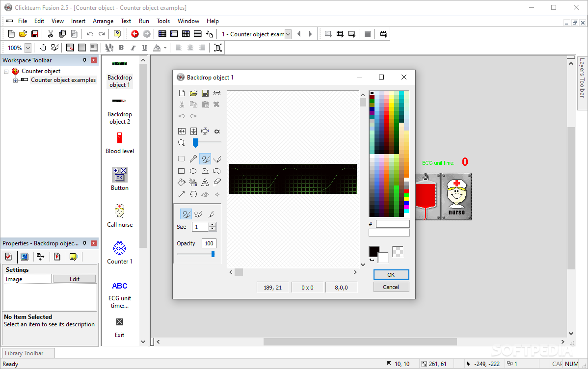
Task: Adjust the zoom slider in picture editor
Action: [x=195, y=143]
